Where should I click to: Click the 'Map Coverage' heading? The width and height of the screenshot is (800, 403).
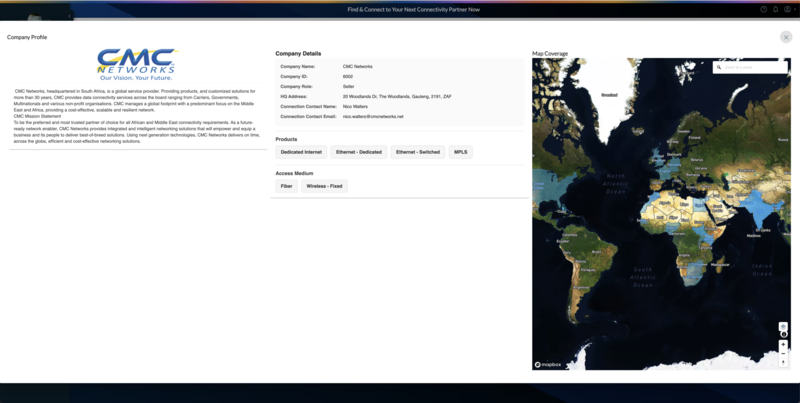550,54
